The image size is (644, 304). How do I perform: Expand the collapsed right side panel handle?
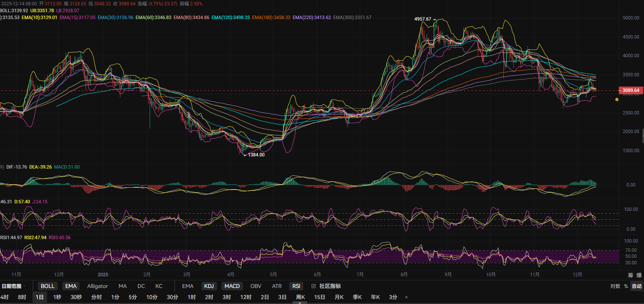(642, 136)
